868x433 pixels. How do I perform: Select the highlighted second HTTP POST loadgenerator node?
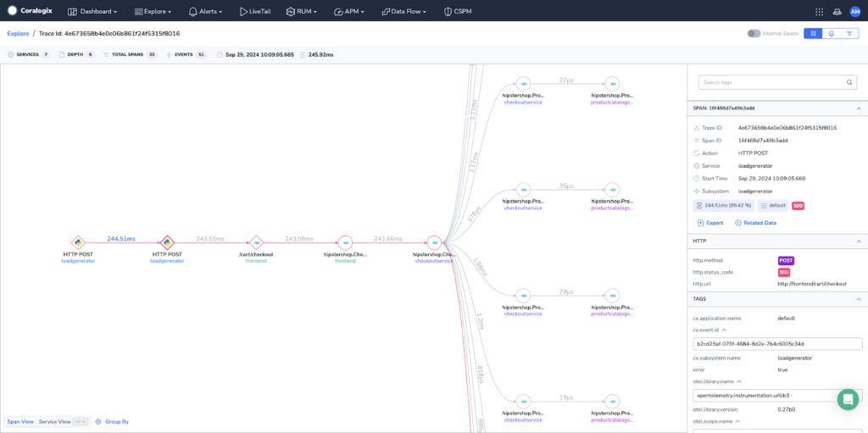click(167, 242)
